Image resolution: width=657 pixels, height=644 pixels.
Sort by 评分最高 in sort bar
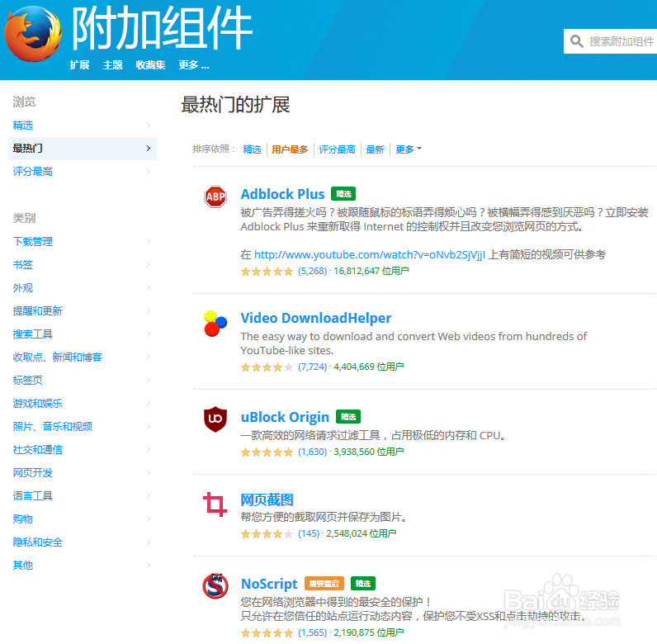point(337,149)
